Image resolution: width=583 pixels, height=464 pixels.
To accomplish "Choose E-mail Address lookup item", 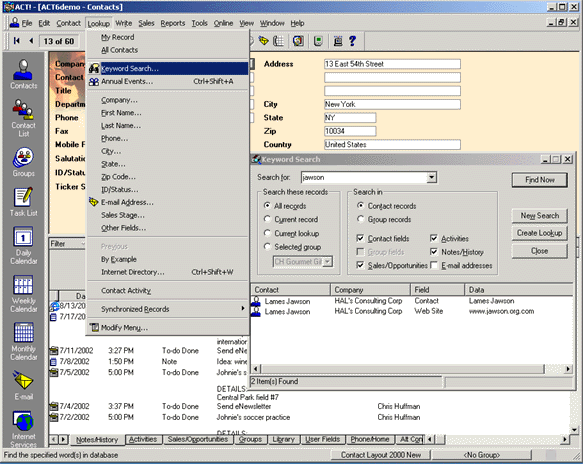I will (168, 202).
